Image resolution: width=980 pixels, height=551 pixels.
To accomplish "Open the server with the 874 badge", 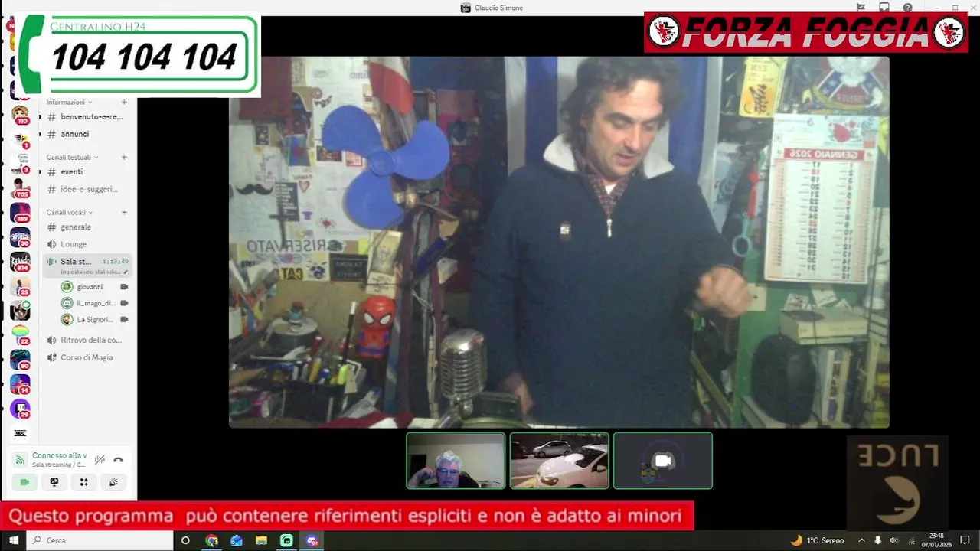I will tap(20, 262).
